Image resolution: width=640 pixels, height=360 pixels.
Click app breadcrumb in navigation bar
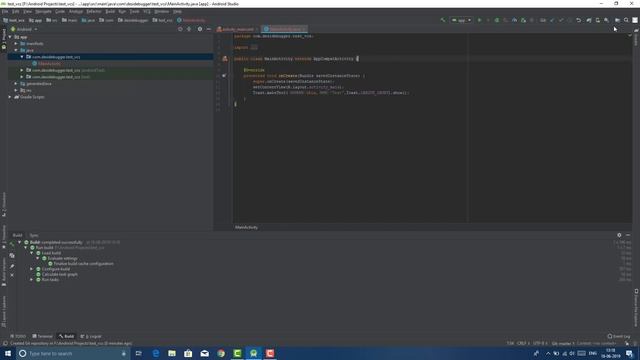(36, 20)
